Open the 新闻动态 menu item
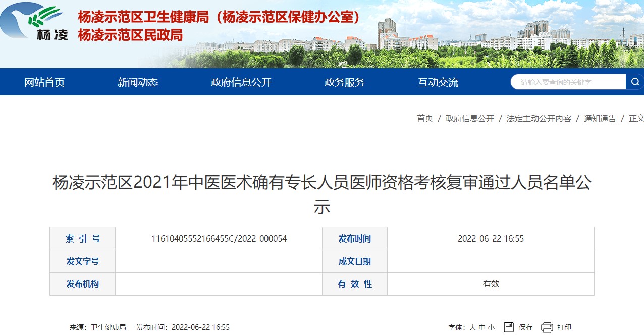644x336 pixels. coord(138,82)
